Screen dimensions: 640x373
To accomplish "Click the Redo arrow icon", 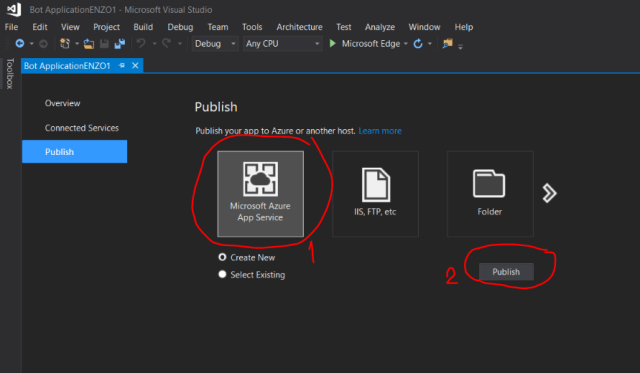I will pos(167,43).
